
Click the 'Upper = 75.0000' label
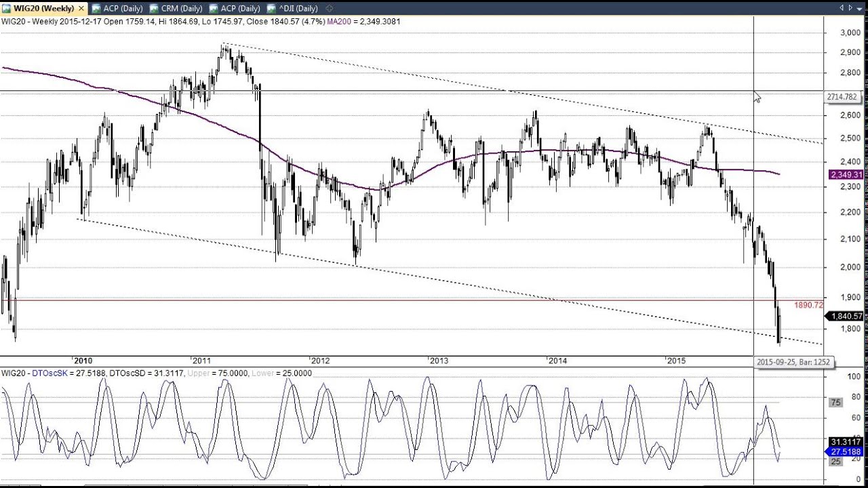click(x=218, y=373)
